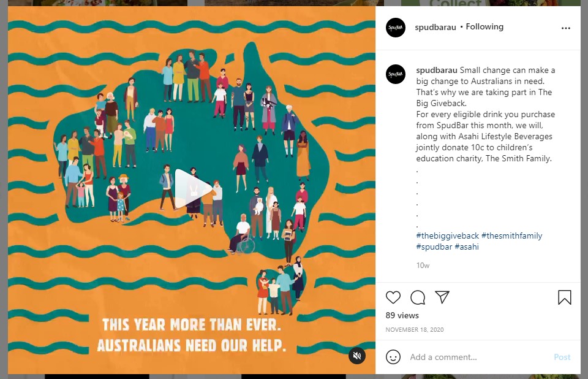Open the three-dot more options menu
Viewport: 588px width, 379px height.
tap(565, 28)
